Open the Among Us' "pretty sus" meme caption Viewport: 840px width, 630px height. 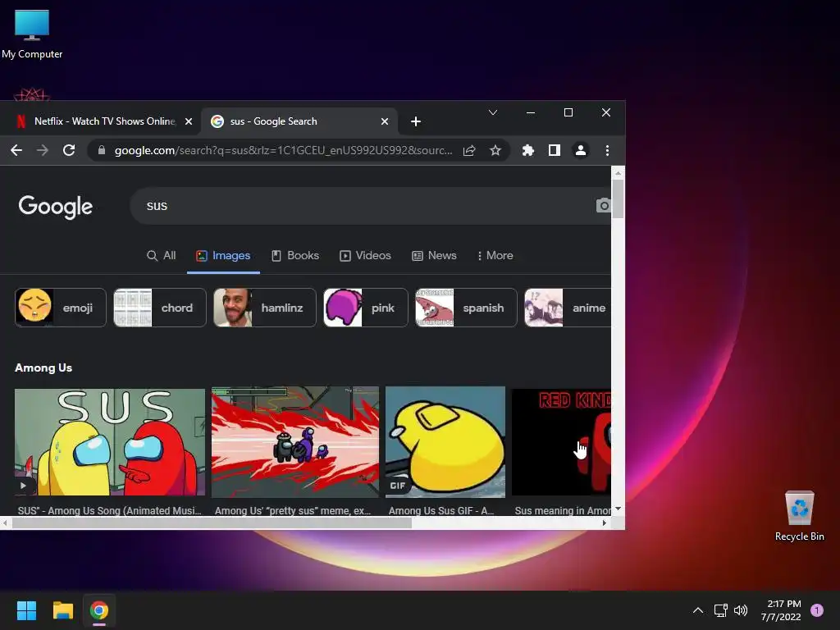point(293,510)
